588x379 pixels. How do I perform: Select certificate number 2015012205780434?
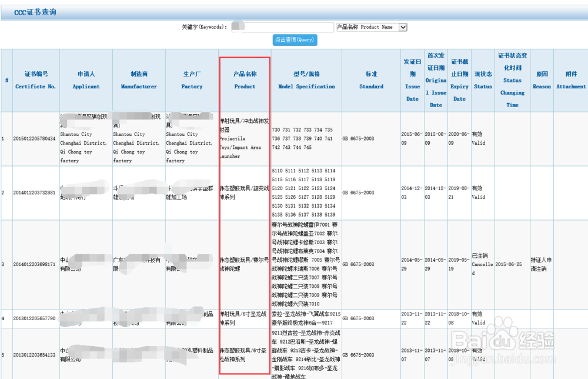point(35,139)
